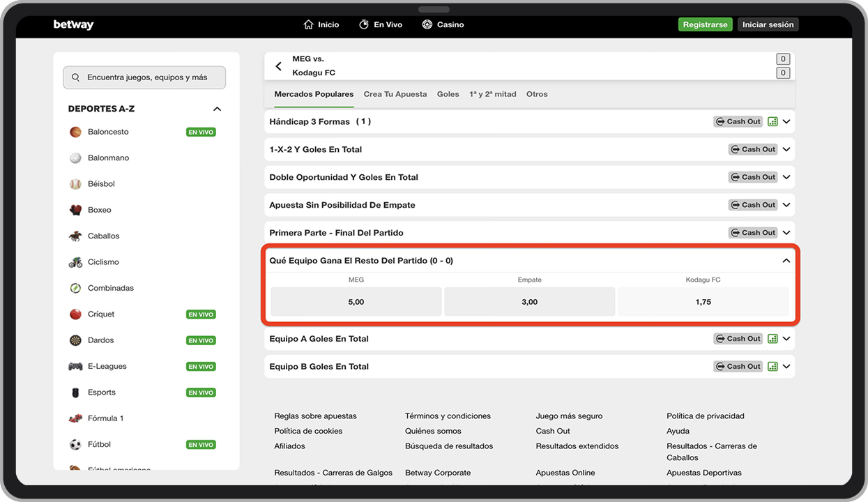Click the Inicio home icon
Screen dimensions: 868x502
309,24
